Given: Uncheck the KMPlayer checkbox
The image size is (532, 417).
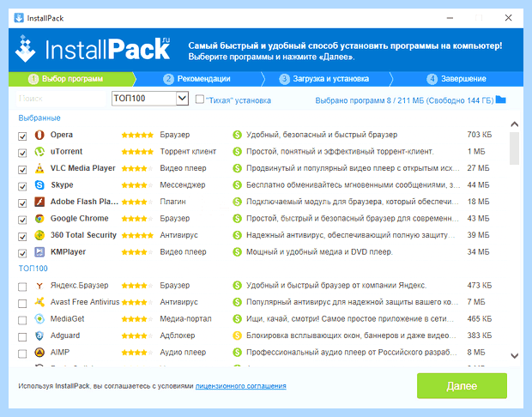Looking at the screenshot, I should (22, 253).
